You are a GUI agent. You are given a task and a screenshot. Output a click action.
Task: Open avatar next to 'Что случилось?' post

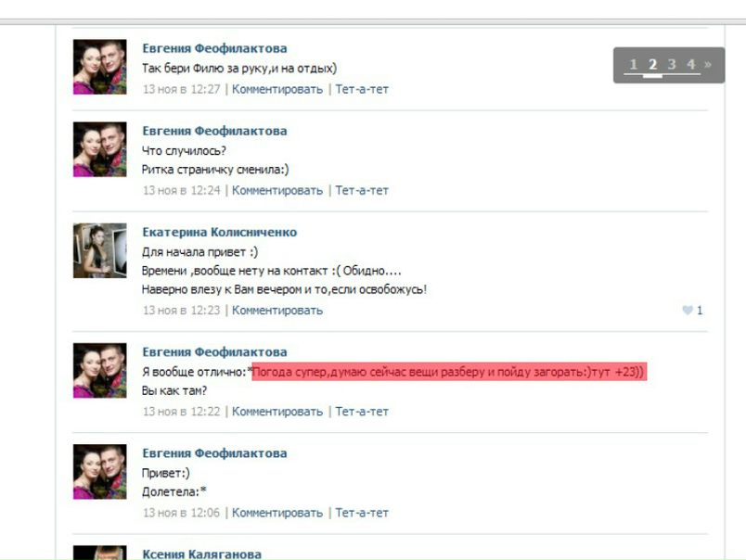click(100, 149)
